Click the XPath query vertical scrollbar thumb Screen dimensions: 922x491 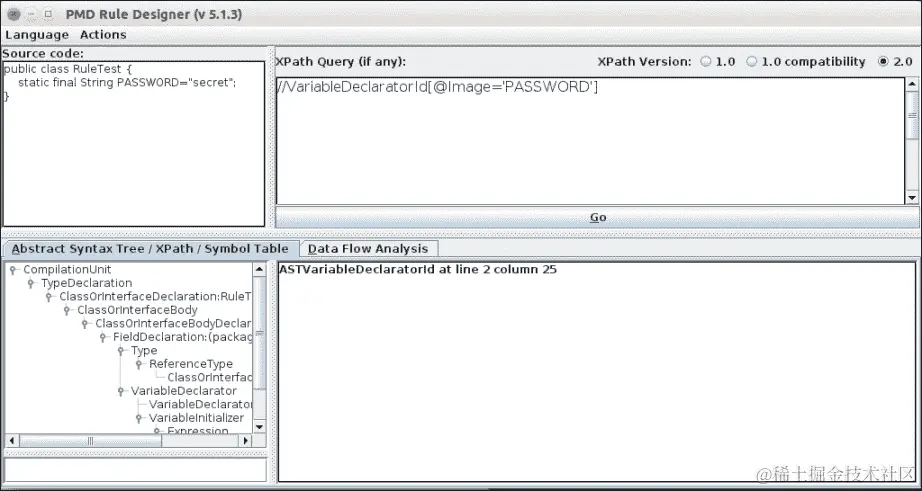[912, 115]
